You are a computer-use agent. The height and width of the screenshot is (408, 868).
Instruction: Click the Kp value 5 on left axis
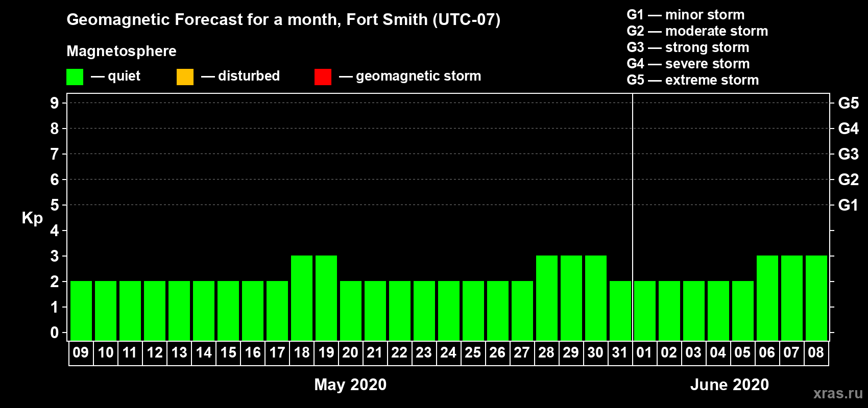[55, 205]
